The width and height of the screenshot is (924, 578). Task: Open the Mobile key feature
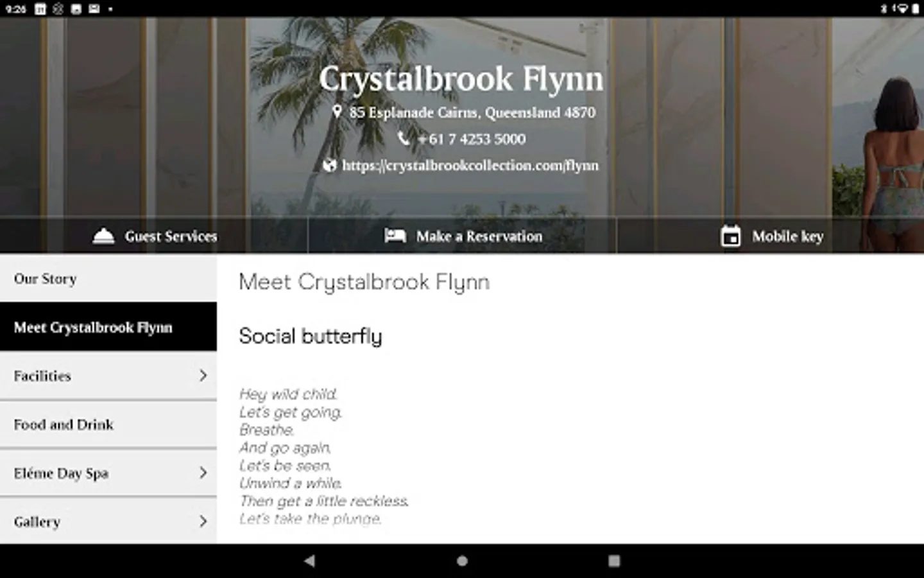click(770, 236)
